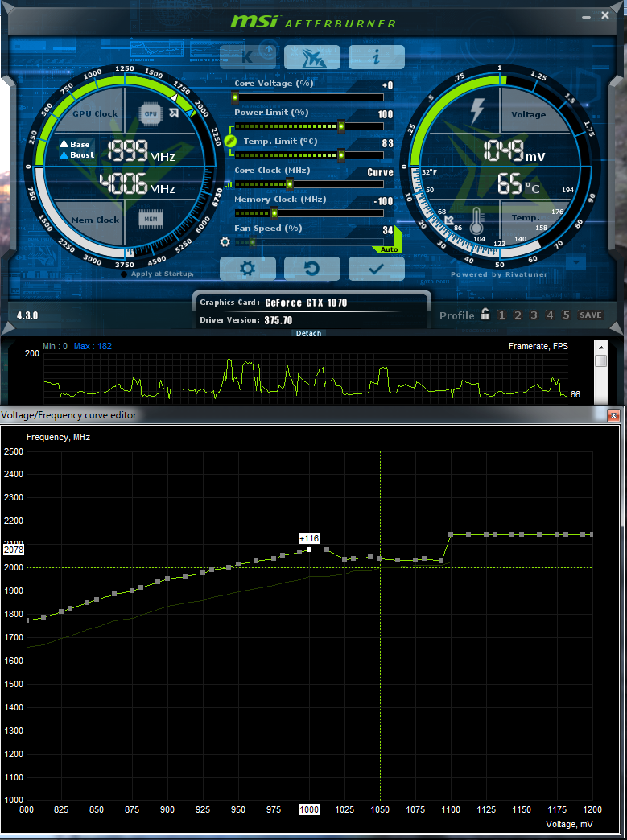Click the MEM chip icon in gauge

tap(151, 219)
